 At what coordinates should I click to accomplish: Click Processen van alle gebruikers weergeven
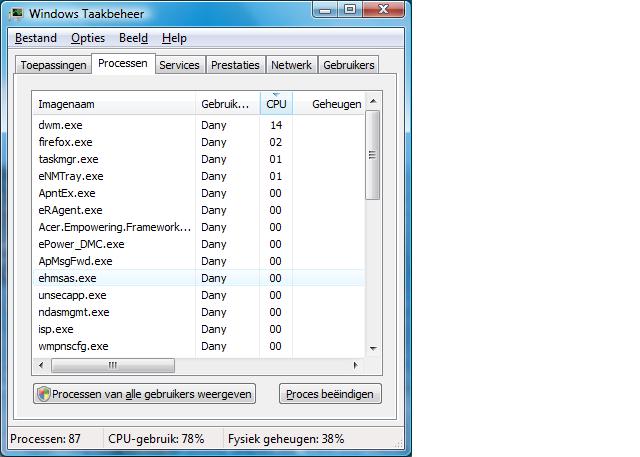(144, 394)
